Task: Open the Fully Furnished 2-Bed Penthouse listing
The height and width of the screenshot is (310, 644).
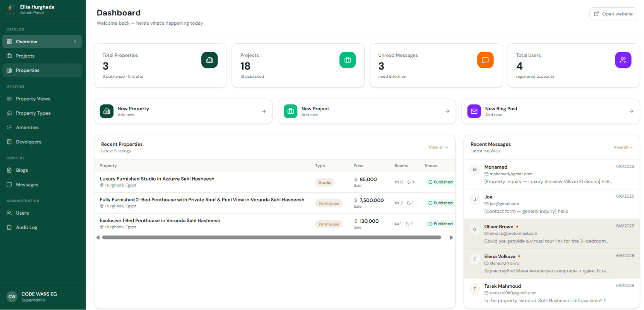Action: pyautogui.click(x=202, y=200)
